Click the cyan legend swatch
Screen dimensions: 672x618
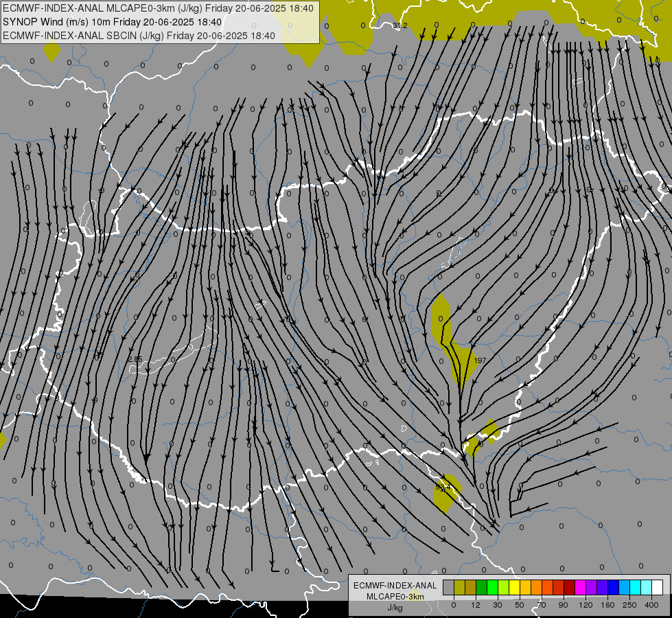pyautogui.click(x=636, y=587)
